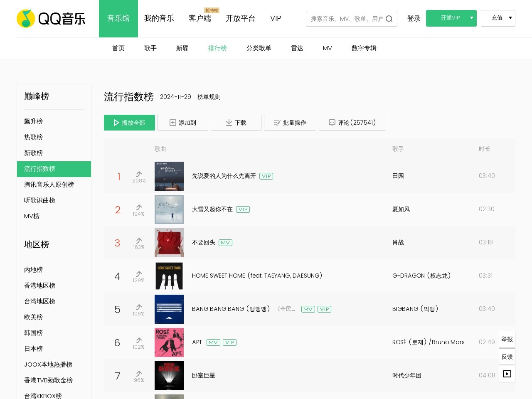Click the 下载 download button
Image resolution: width=532 pixels, height=399 pixels.
click(x=236, y=123)
